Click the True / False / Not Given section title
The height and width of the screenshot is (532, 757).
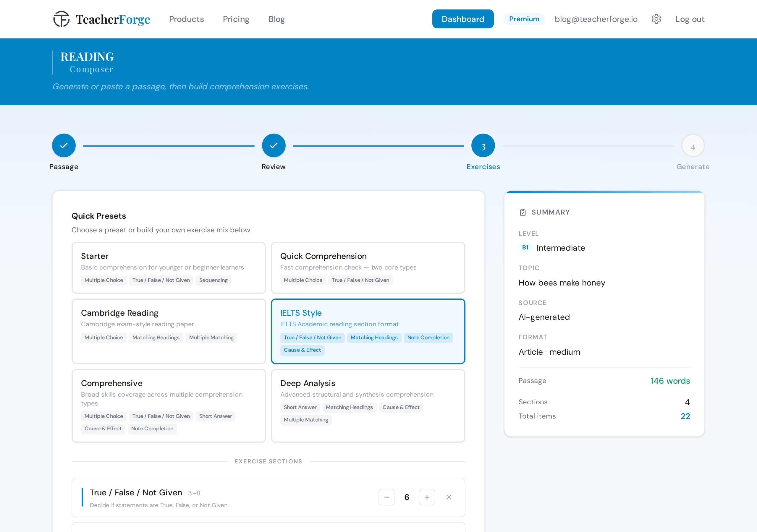coord(136,493)
